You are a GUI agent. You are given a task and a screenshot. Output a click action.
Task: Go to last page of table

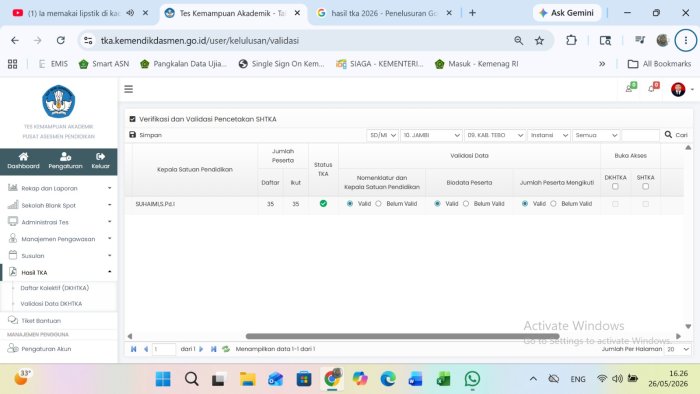pos(213,349)
